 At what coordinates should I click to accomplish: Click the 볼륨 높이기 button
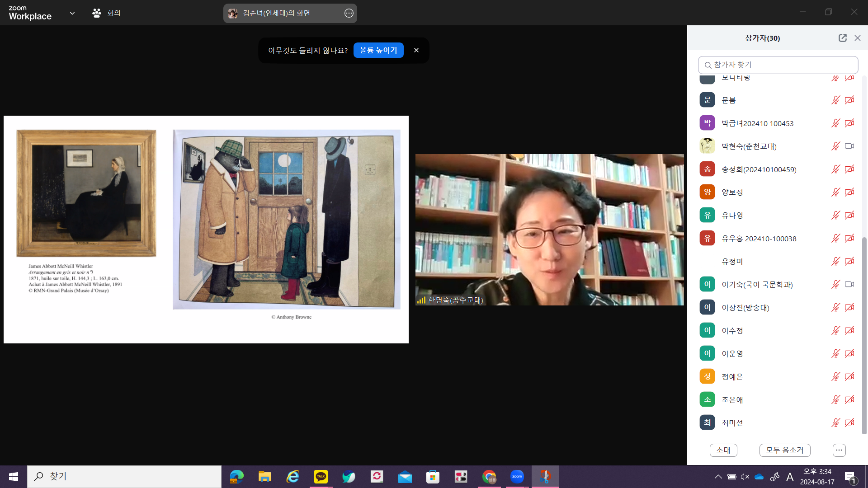tap(378, 50)
